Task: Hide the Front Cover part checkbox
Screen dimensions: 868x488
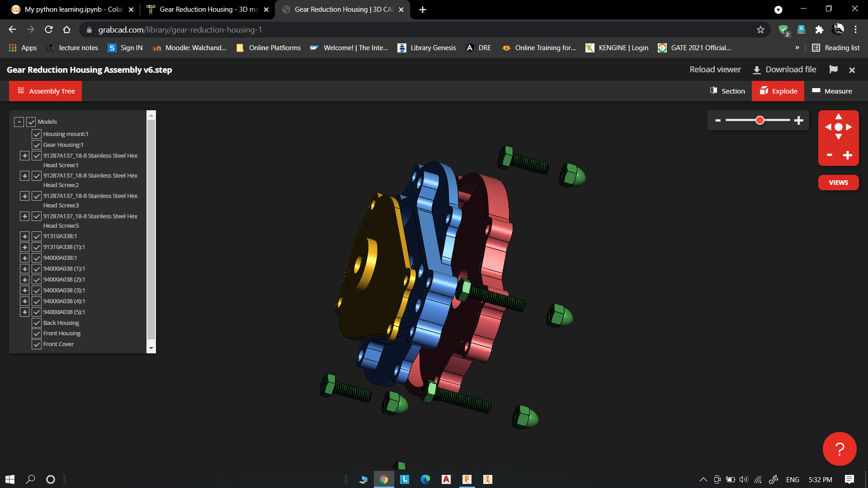Action: pos(37,344)
